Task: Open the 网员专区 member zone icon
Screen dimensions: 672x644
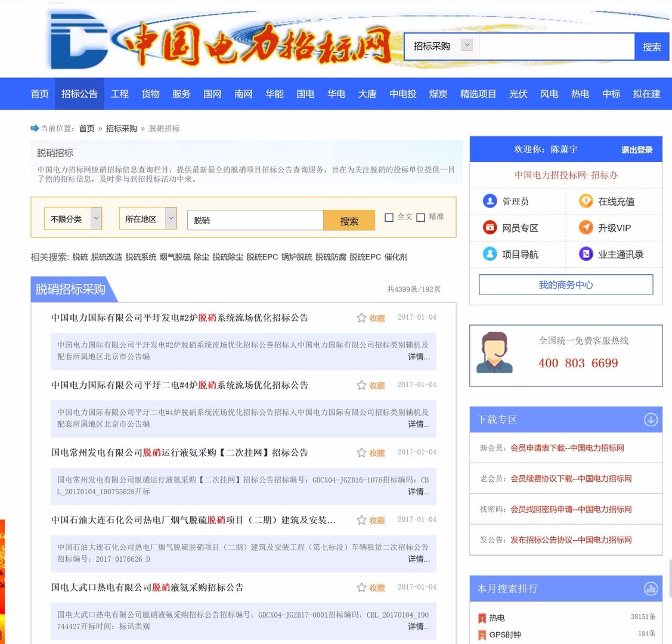Action: click(x=490, y=227)
